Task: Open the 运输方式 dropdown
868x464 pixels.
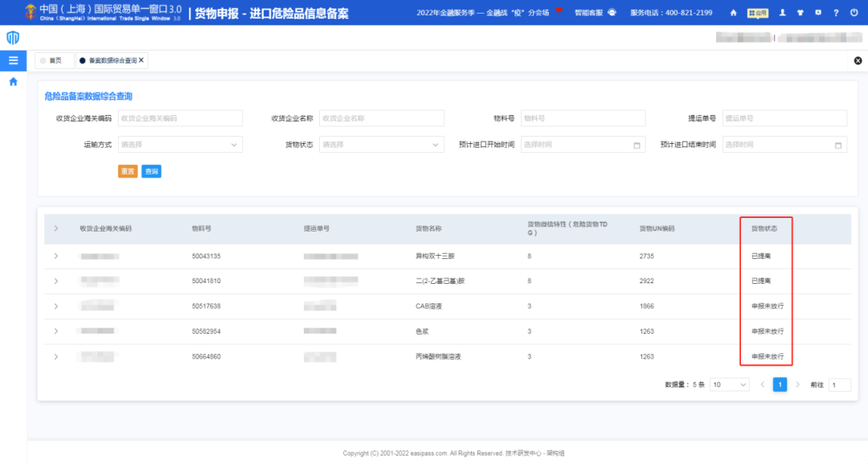Action: pos(180,144)
